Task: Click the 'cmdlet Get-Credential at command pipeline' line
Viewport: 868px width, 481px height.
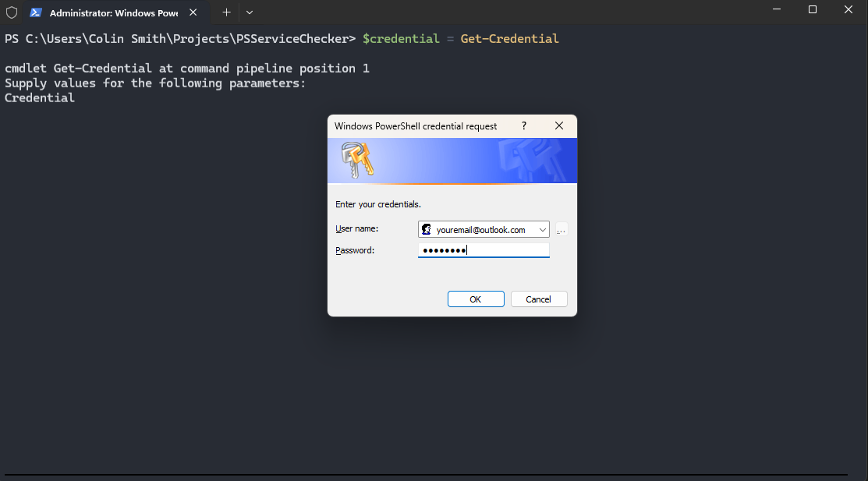Action: (x=187, y=68)
